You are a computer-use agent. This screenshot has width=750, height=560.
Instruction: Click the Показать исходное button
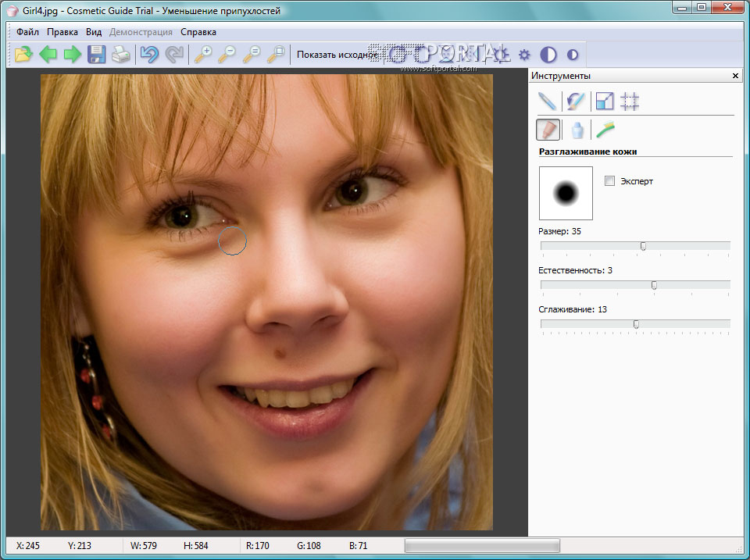click(337, 55)
